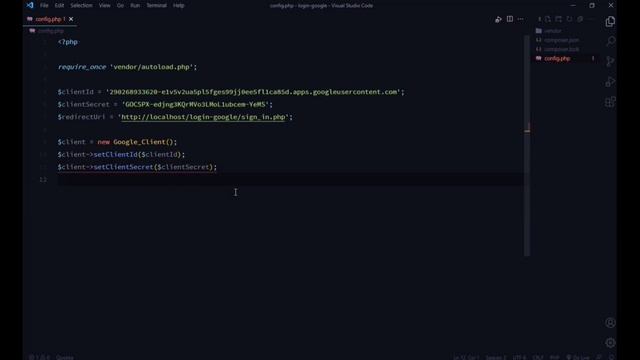The height and width of the screenshot is (360, 640).
Task: Split the editor with split icon
Action: coord(510,19)
